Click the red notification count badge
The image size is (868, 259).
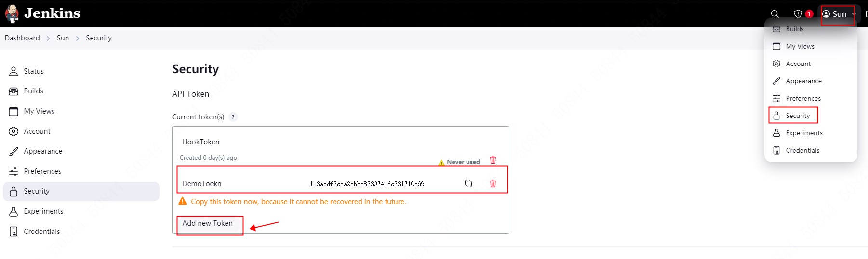coord(809,13)
